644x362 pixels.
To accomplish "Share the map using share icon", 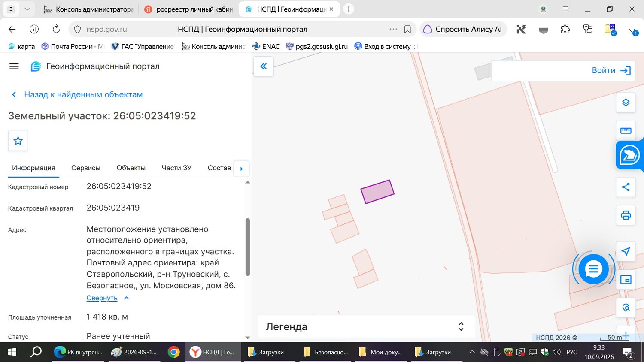I will click(626, 187).
